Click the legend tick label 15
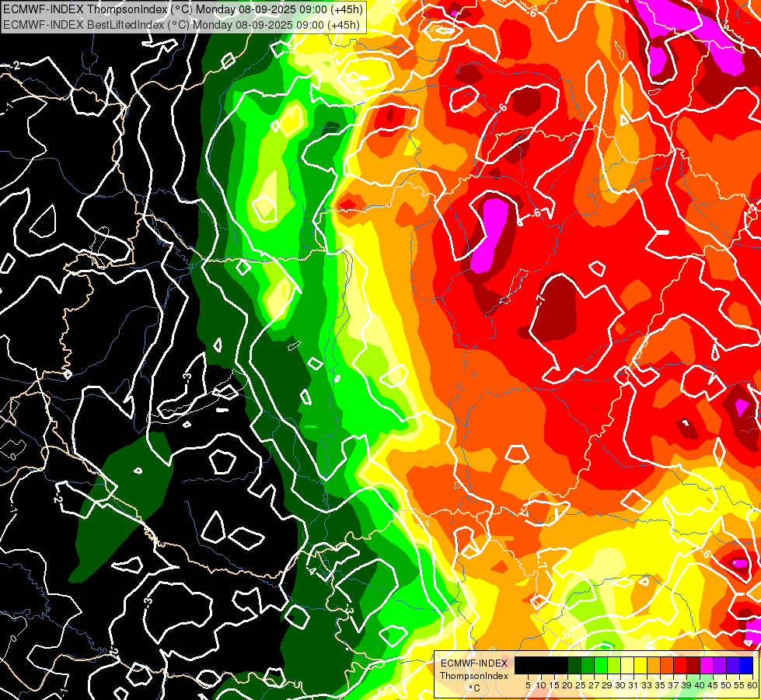The image size is (761, 700). [554, 685]
